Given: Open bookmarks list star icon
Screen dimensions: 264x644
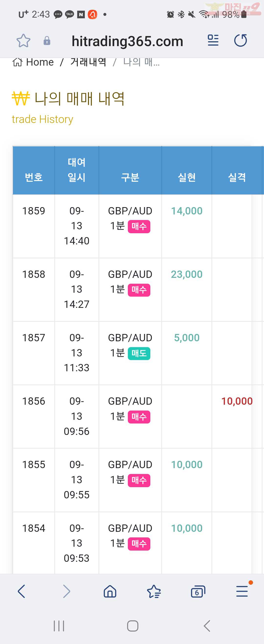Looking at the screenshot, I should tap(154, 592).
